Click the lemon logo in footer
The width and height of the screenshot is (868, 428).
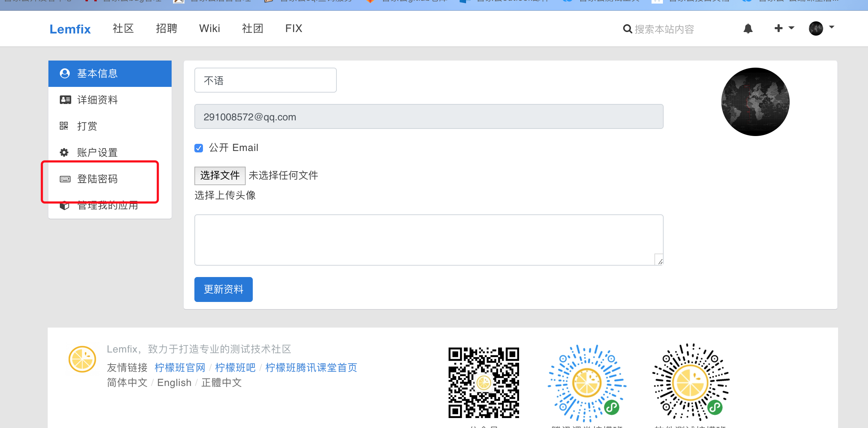pyautogui.click(x=82, y=359)
